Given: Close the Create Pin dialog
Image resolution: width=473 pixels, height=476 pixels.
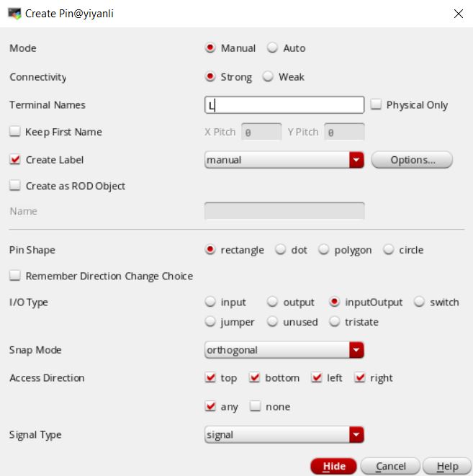Looking at the screenshot, I should [x=458, y=14].
